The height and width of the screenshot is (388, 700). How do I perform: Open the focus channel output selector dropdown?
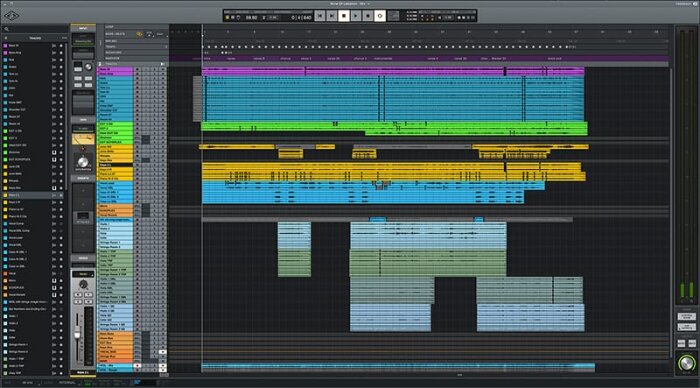(83, 274)
